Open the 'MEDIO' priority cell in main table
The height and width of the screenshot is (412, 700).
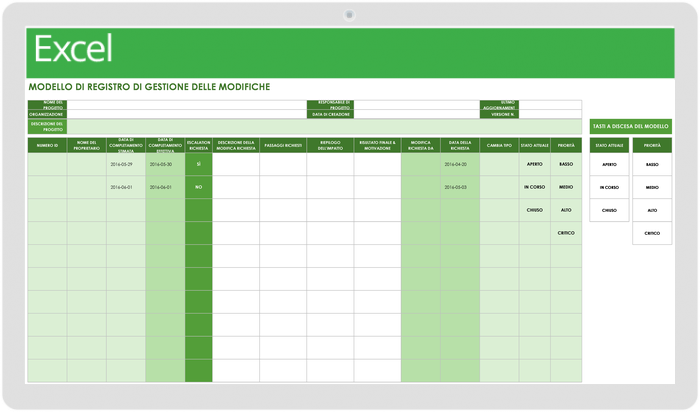coord(566,187)
